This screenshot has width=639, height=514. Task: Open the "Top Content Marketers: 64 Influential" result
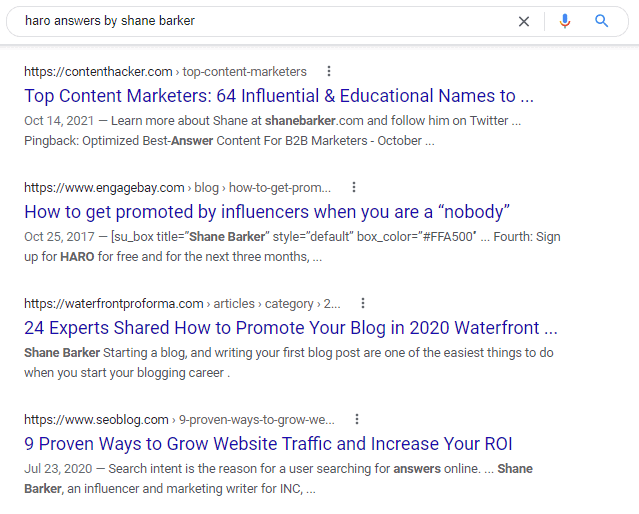coord(278,96)
